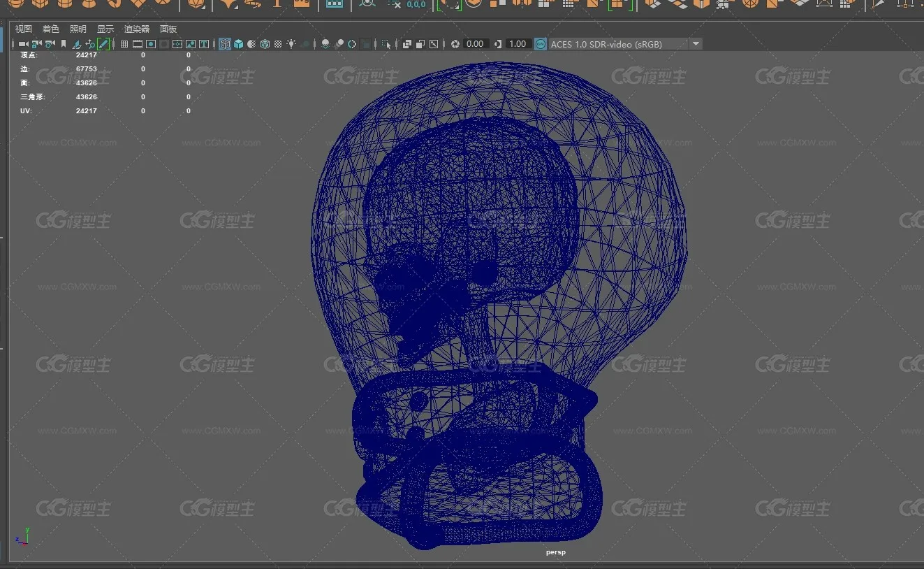Open Camera Attributes from panel toolbar

pyautogui.click(x=50, y=44)
